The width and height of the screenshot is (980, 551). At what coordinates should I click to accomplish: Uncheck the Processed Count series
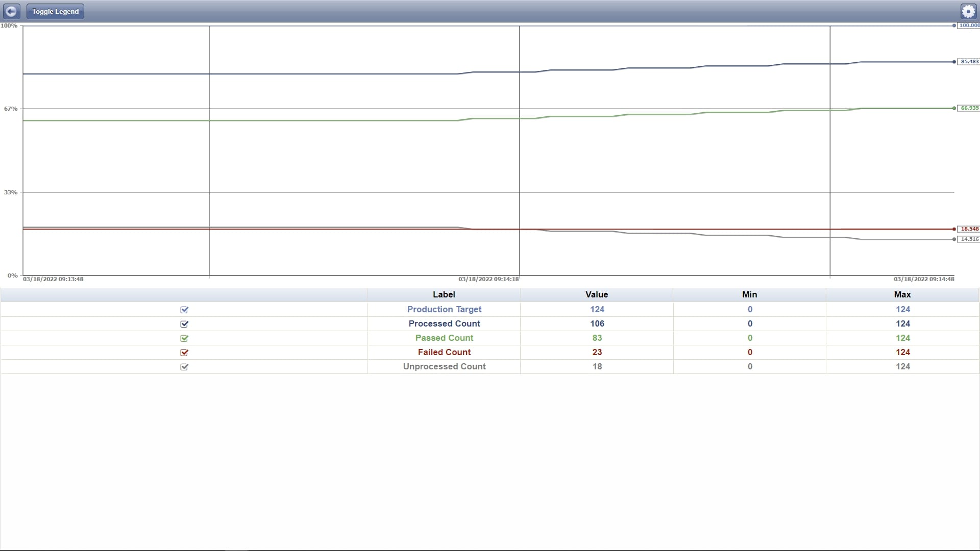click(x=184, y=324)
